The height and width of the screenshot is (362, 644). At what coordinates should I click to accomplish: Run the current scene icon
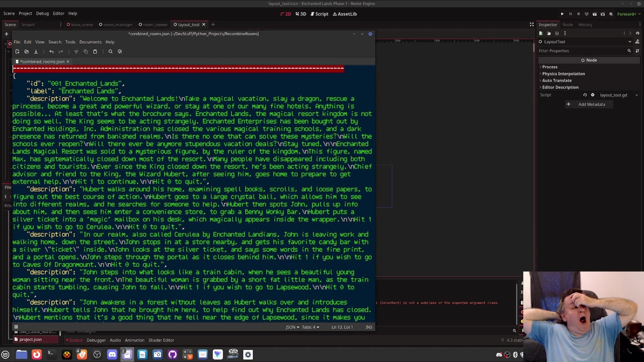coord(594,14)
